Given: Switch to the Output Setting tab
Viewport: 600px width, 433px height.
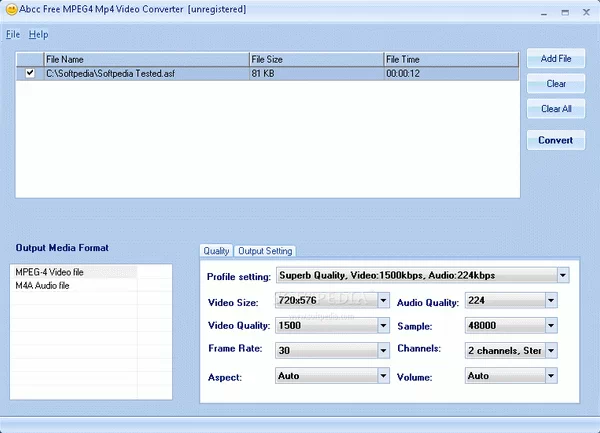Looking at the screenshot, I should coord(265,251).
